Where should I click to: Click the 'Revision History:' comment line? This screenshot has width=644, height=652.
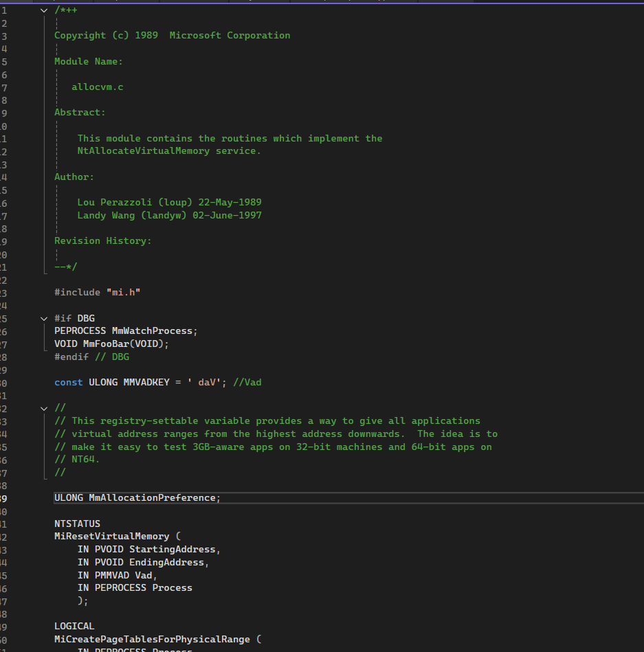click(103, 241)
